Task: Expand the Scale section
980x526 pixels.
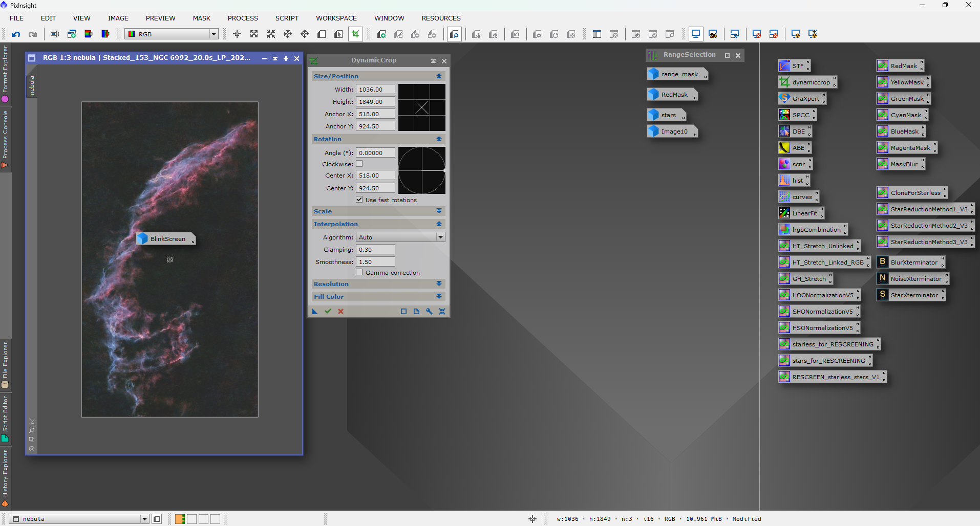Action: pos(378,211)
